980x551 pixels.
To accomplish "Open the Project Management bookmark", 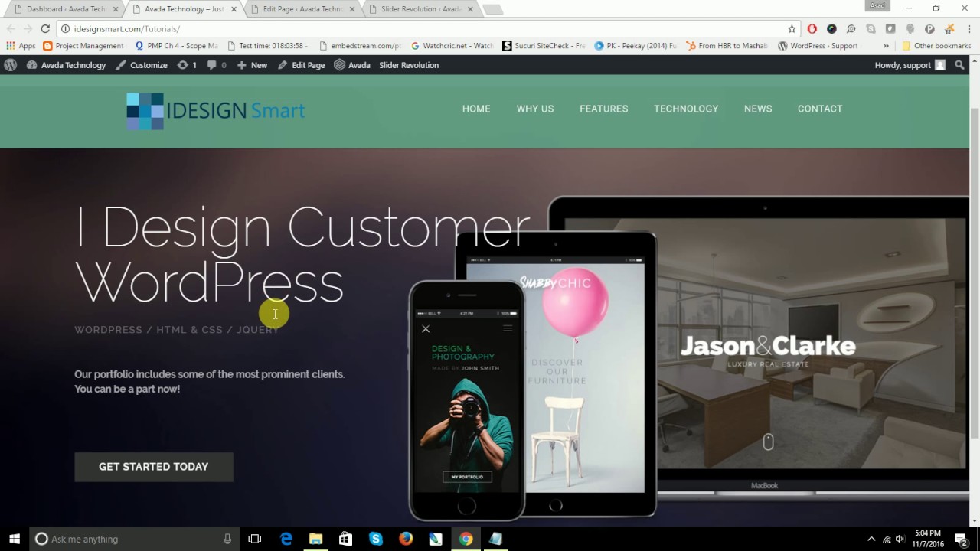I will tap(83, 46).
